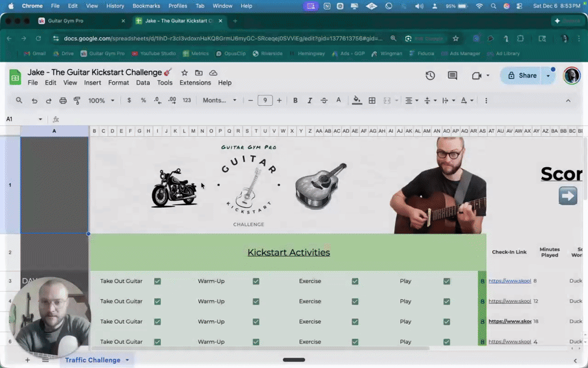Open the name box dropdown arrow

coord(40,120)
